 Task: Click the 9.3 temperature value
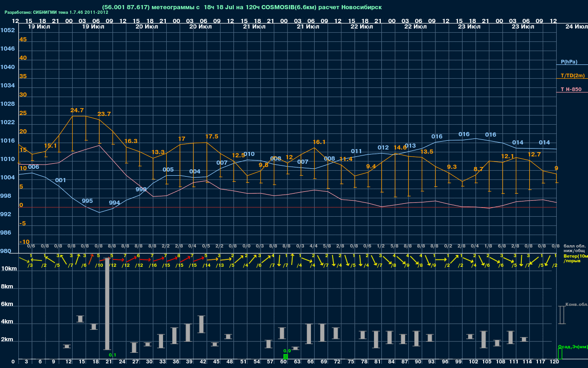(452, 167)
